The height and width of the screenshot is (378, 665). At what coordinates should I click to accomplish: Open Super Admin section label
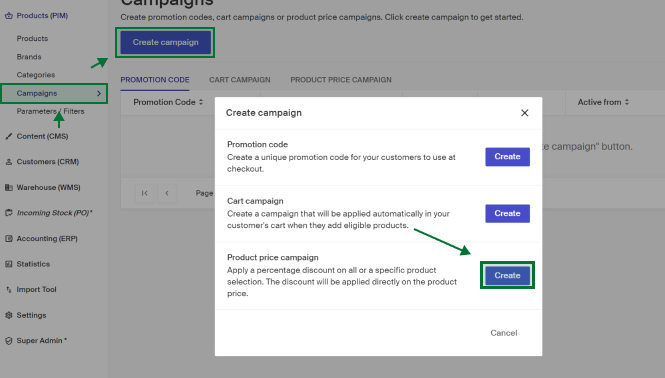coord(42,341)
